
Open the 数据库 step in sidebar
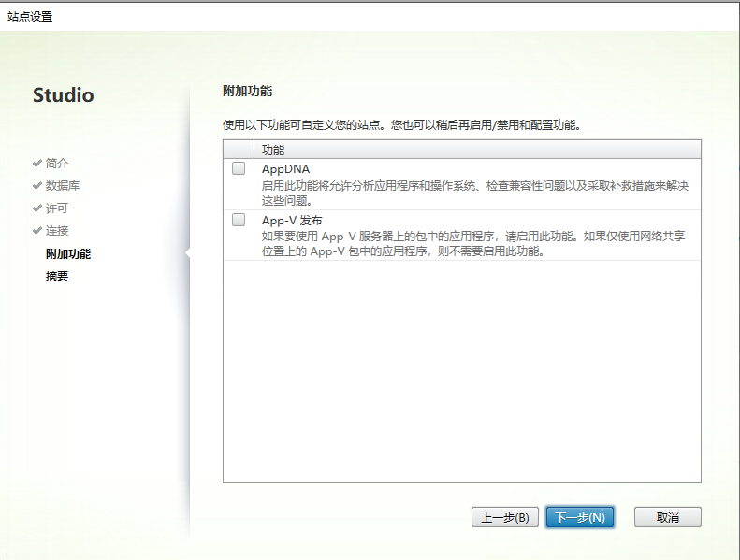(x=63, y=185)
